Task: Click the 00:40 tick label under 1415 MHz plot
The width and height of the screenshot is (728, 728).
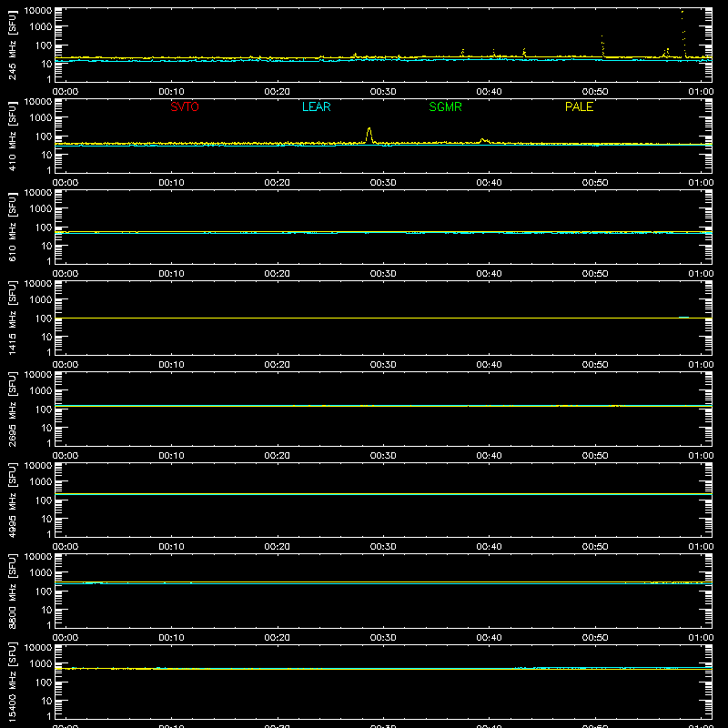Action: click(x=489, y=365)
